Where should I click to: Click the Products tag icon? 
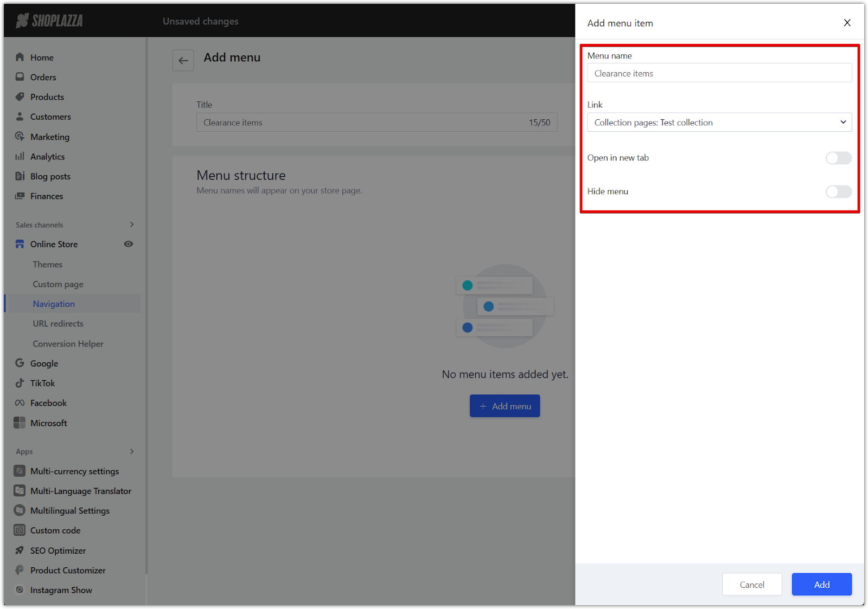tap(20, 97)
